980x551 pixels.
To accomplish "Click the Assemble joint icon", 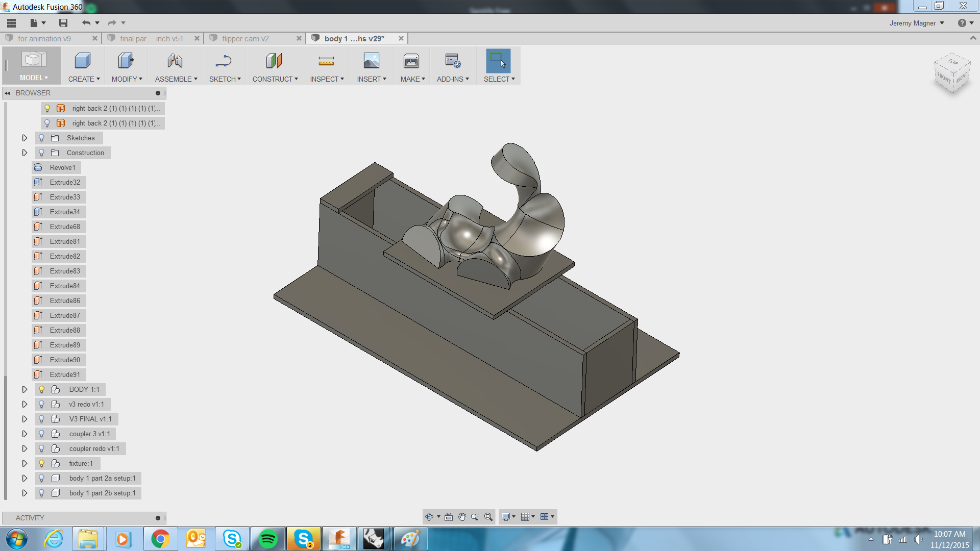I will [x=175, y=61].
